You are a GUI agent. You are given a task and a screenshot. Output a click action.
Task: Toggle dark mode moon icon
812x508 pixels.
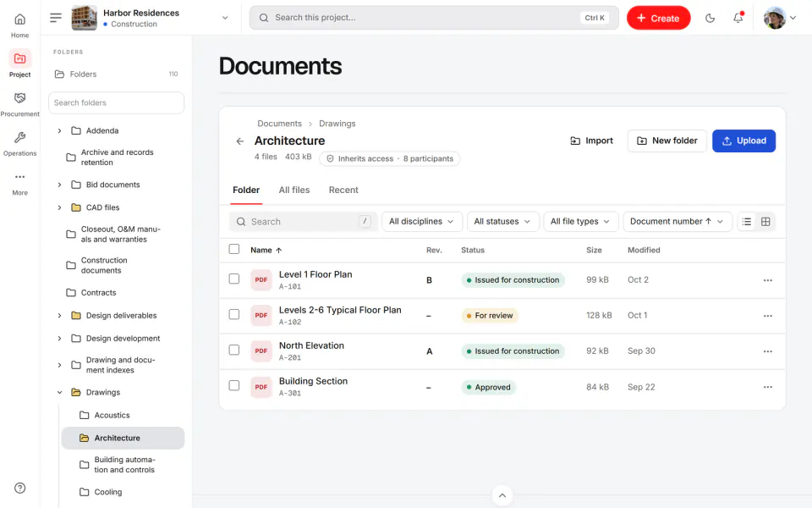710,18
